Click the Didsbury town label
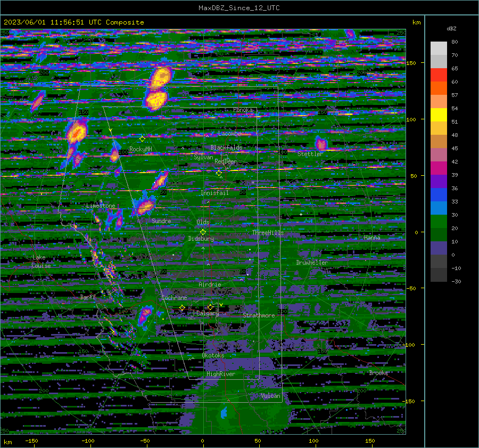 201,239
